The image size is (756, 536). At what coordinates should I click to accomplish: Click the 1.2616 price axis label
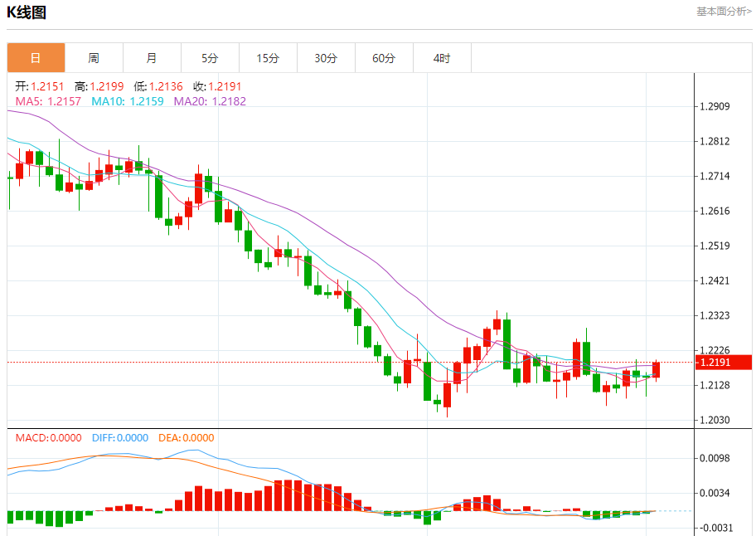(x=715, y=211)
